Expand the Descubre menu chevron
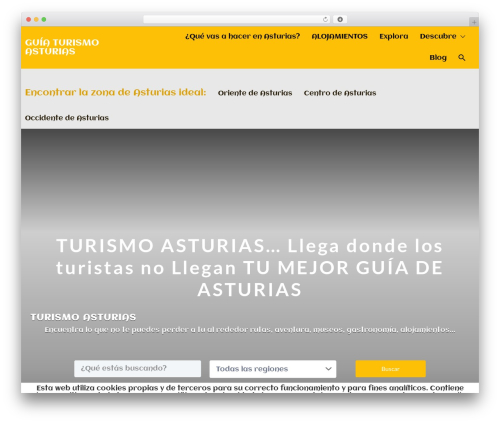This screenshot has height=423, width=500. point(463,37)
